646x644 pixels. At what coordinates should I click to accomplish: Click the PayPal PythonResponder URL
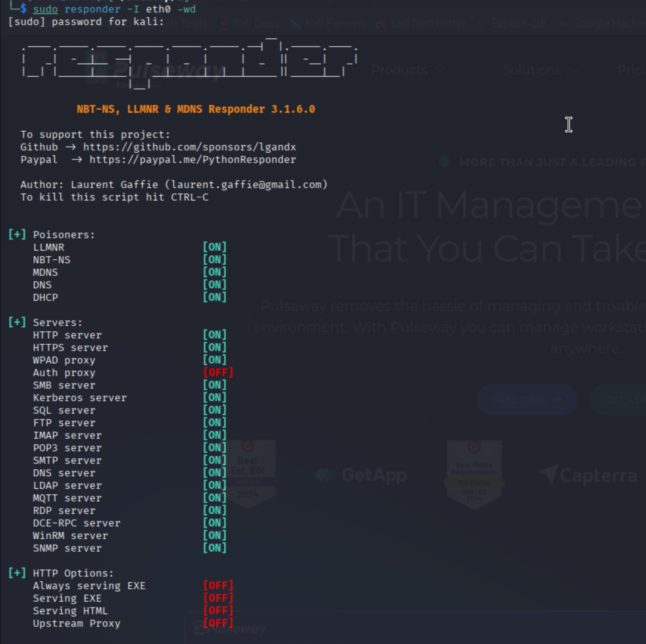point(192,160)
